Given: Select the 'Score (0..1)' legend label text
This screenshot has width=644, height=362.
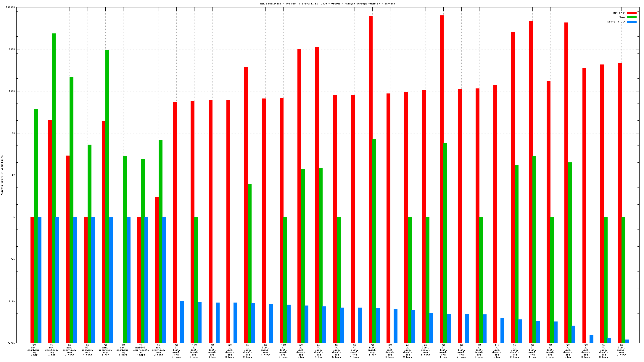Looking at the screenshot, I should pyautogui.click(x=616, y=22).
